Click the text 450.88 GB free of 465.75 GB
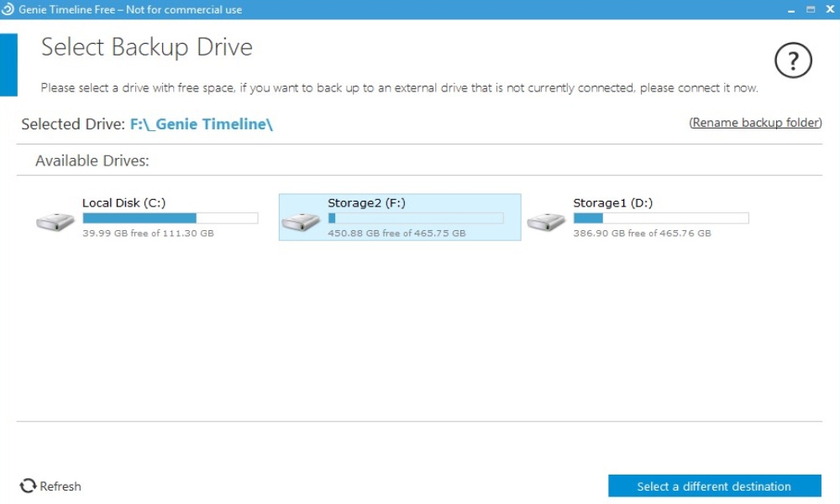840x504 pixels. pos(396,233)
